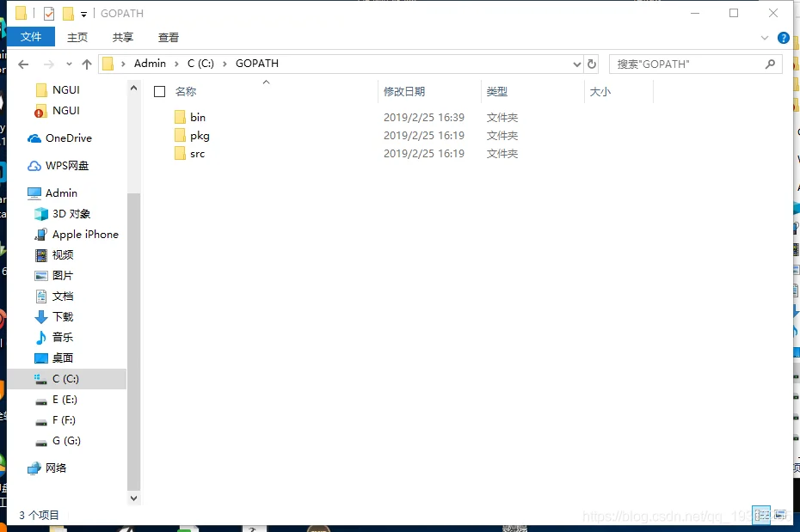800x532 pixels.
Task: Click the quick access properties checkmark icon
Action: pos(49,14)
